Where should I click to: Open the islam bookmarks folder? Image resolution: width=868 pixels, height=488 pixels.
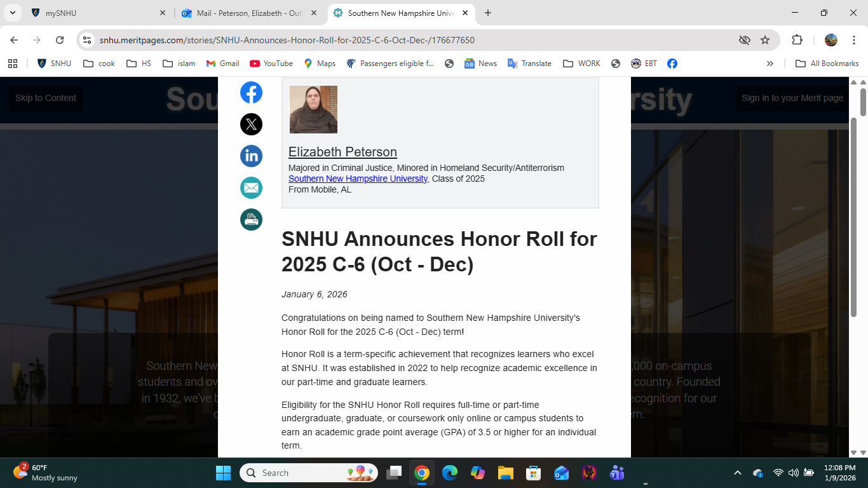[x=179, y=64]
